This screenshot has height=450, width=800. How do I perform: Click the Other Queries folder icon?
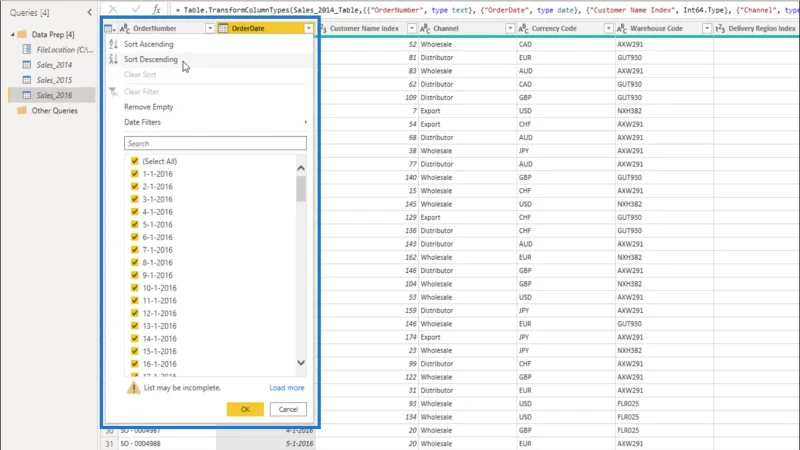click(x=22, y=111)
